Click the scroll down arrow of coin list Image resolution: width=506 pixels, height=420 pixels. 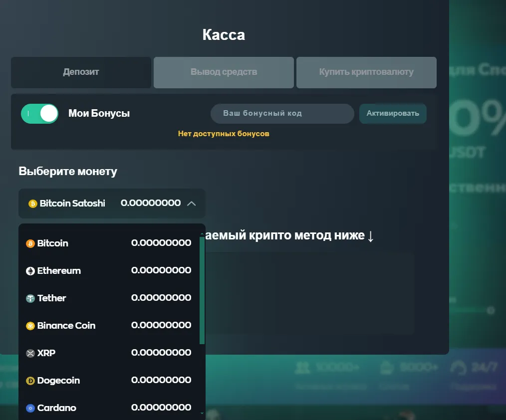[202, 413]
